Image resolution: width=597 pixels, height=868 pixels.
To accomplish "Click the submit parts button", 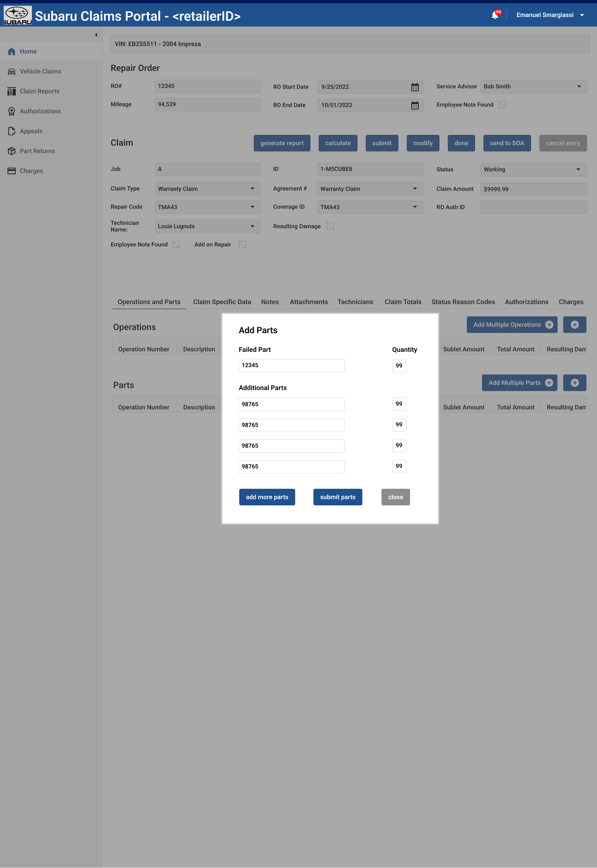I will pos(337,497).
